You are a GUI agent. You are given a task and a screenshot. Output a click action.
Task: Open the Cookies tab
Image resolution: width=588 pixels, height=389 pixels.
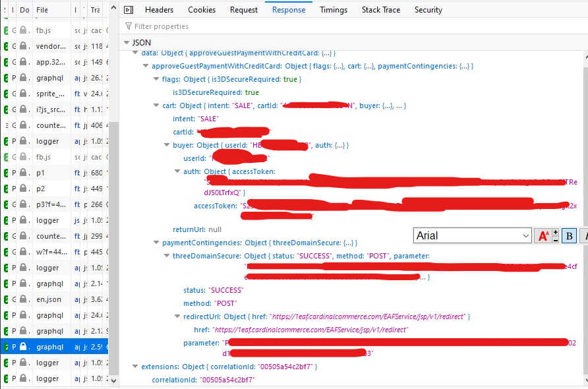click(x=202, y=10)
